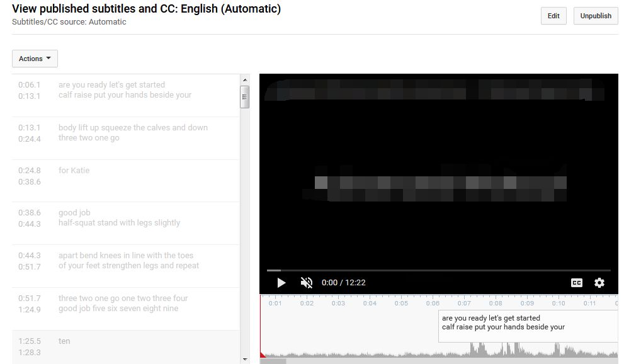Click 'Subtitles/CC source: Automatic' text
This screenshot has width=624, height=364.
click(x=69, y=22)
